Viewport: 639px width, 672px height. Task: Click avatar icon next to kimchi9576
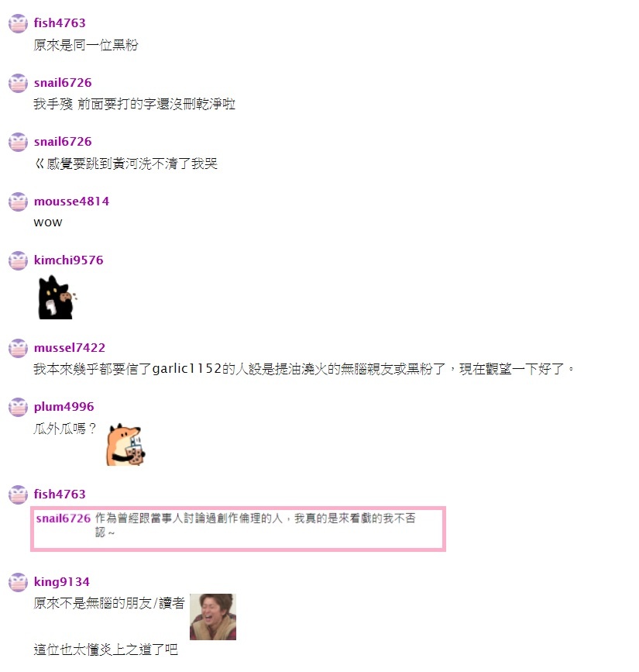(18, 260)
